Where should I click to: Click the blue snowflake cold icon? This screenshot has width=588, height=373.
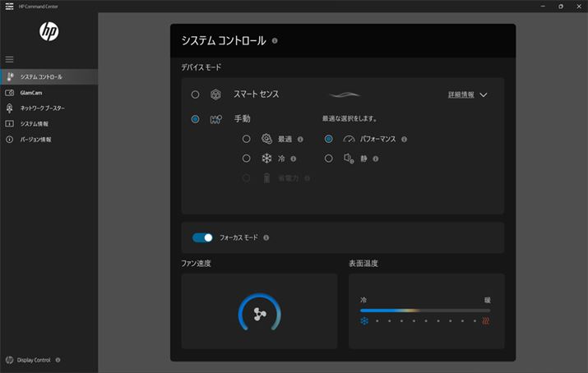[364, 321]
